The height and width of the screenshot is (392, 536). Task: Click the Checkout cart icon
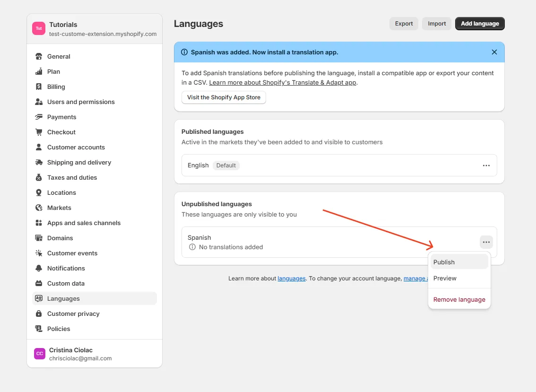39,132
